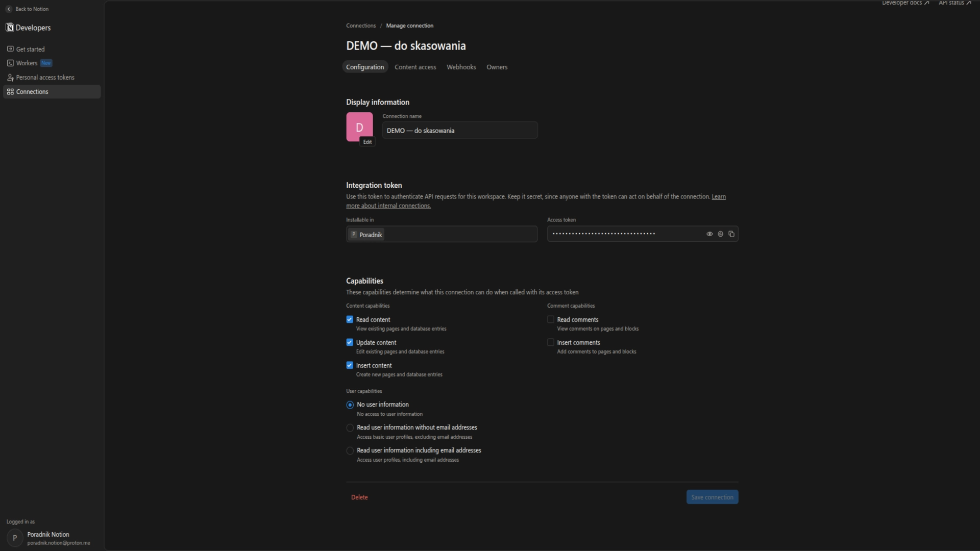Click the Notion logo beside Developers
This screenshot has width=980, height=551.
click(10, 28)
